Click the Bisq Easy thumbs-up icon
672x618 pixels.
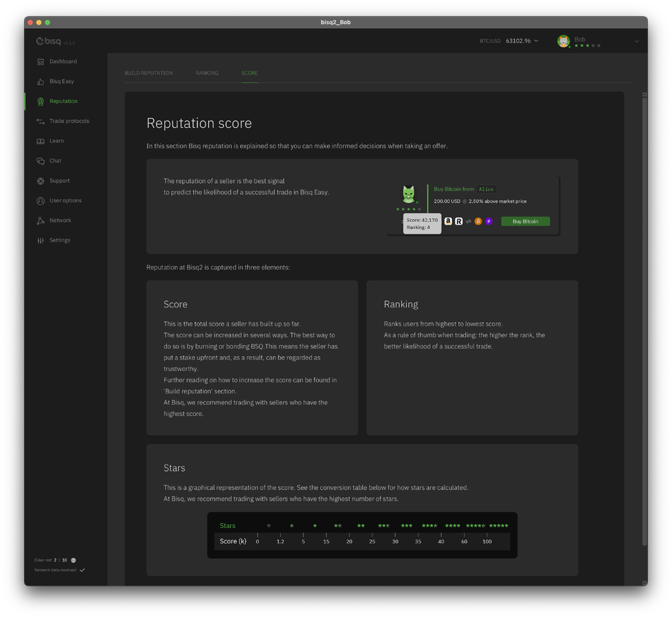coord(41,82)
